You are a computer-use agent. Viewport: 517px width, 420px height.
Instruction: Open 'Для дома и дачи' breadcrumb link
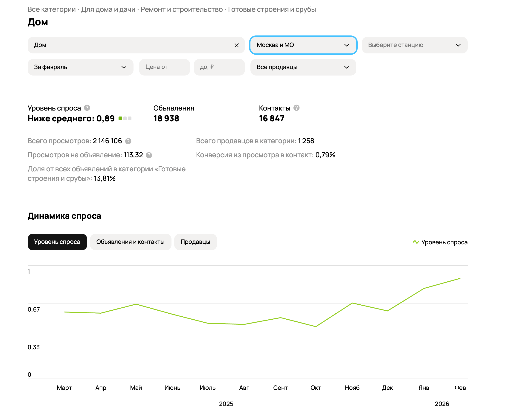108,9
